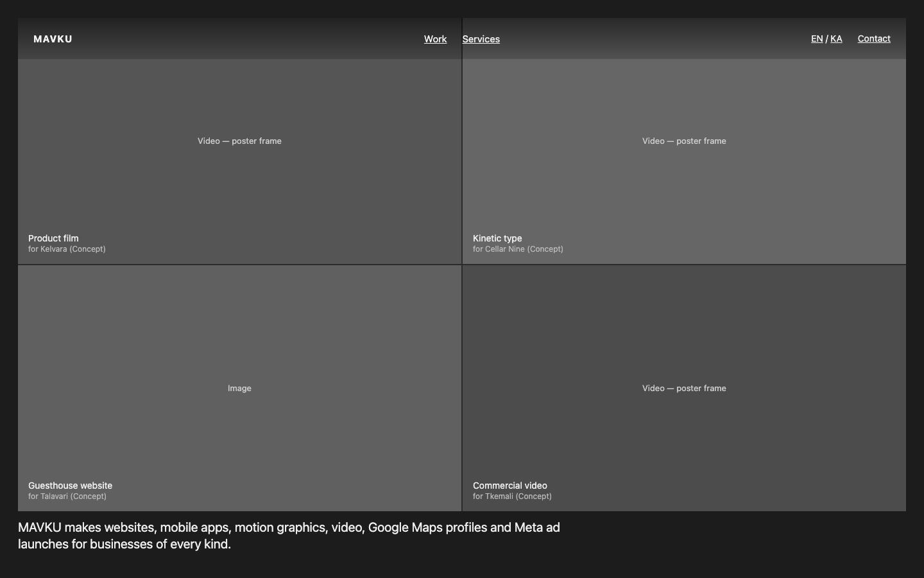This screenshot has width=924, height=578.
Task: Click the 'for Tkemali (Concept)' caption
Action: point(512,496)
